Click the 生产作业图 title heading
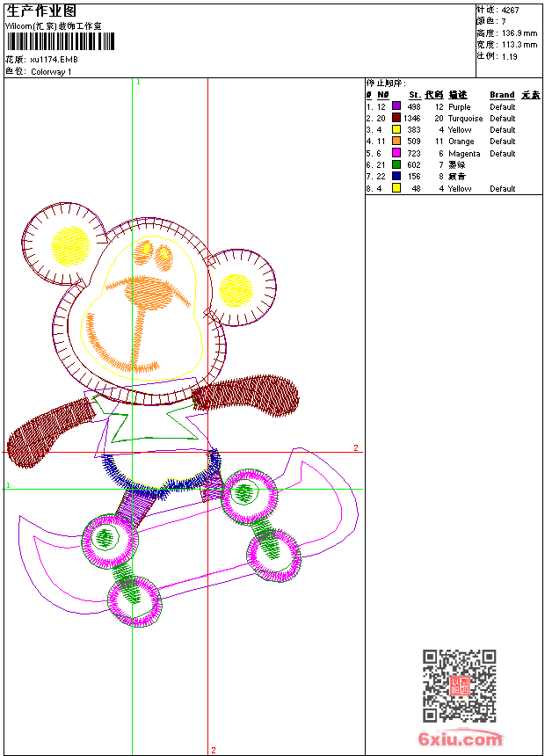Viewport: 545px width, 756px height. 41,11
